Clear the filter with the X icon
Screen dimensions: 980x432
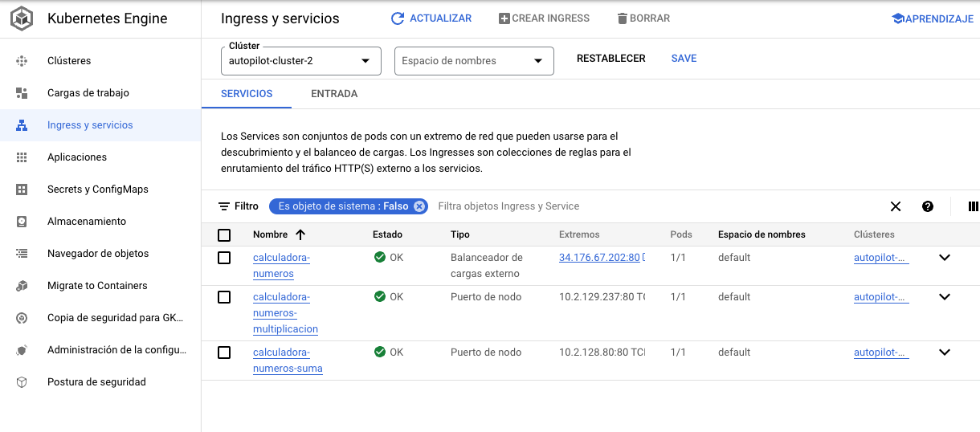click(896, 206)
